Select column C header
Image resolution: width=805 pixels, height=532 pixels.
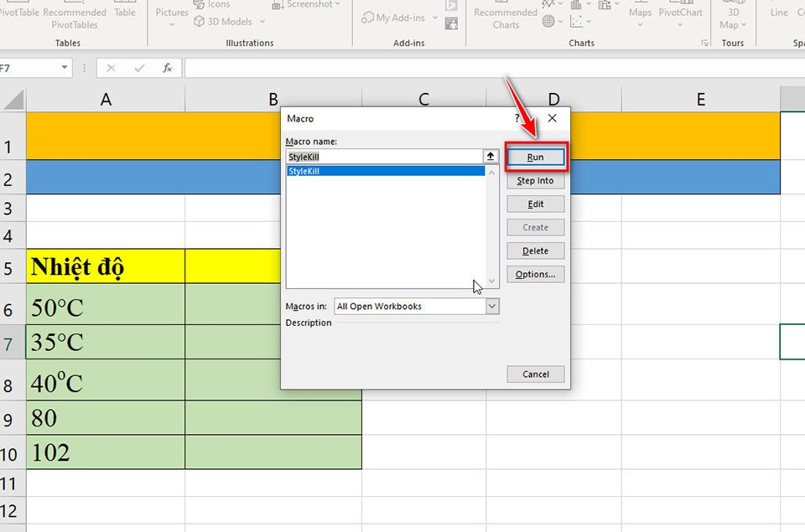(423, 99)
